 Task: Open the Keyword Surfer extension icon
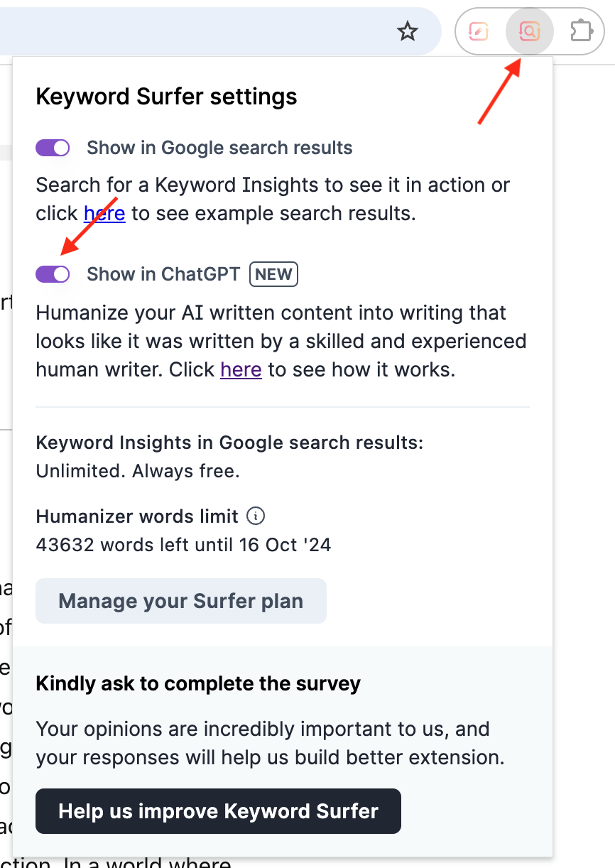pos(529,31)
